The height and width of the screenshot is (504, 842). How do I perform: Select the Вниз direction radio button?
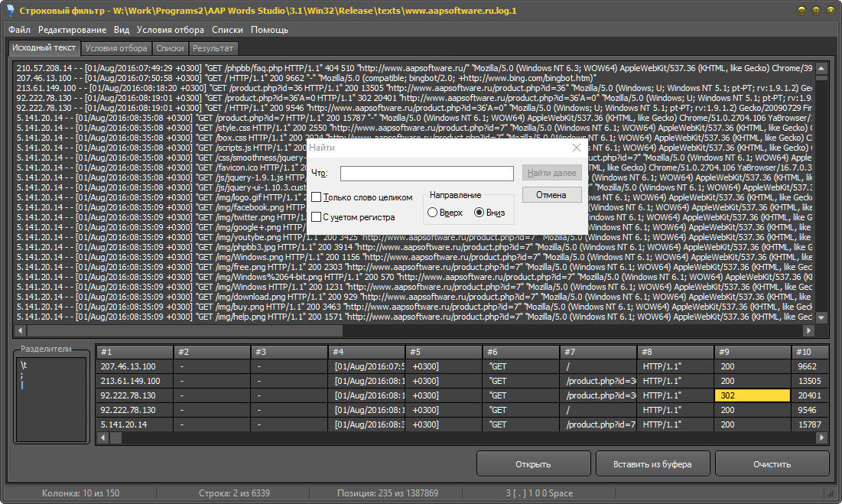[x=480, y=213]
